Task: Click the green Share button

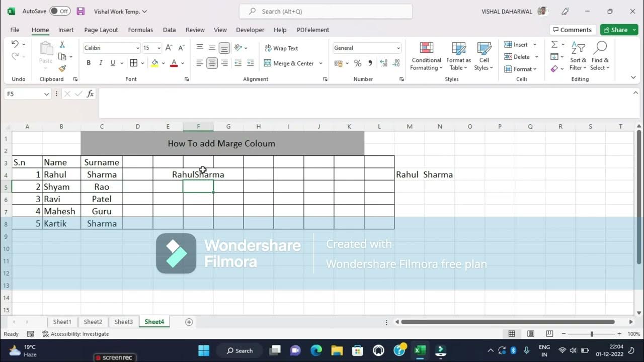Action: (619, 30)
